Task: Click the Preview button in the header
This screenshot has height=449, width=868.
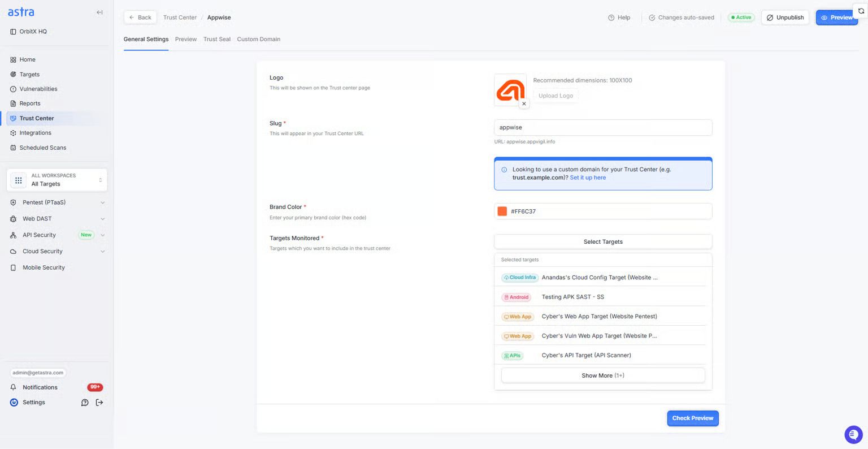Action: 837,18
